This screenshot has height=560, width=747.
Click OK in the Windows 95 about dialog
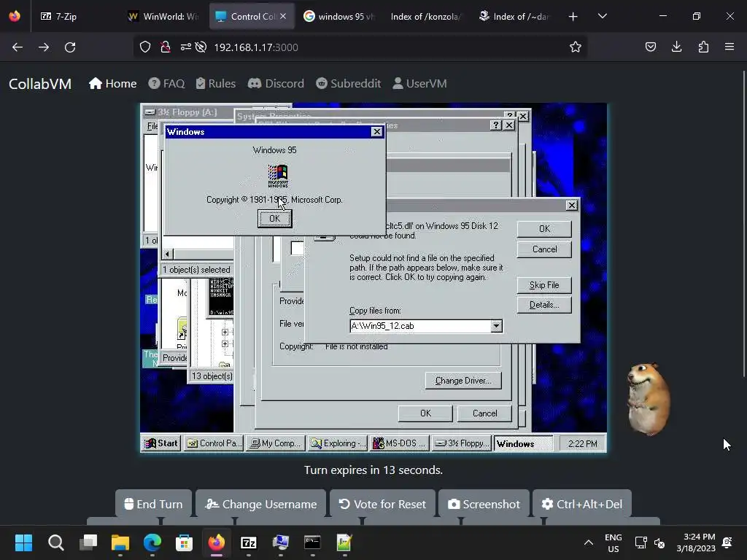tap(275, 219)
